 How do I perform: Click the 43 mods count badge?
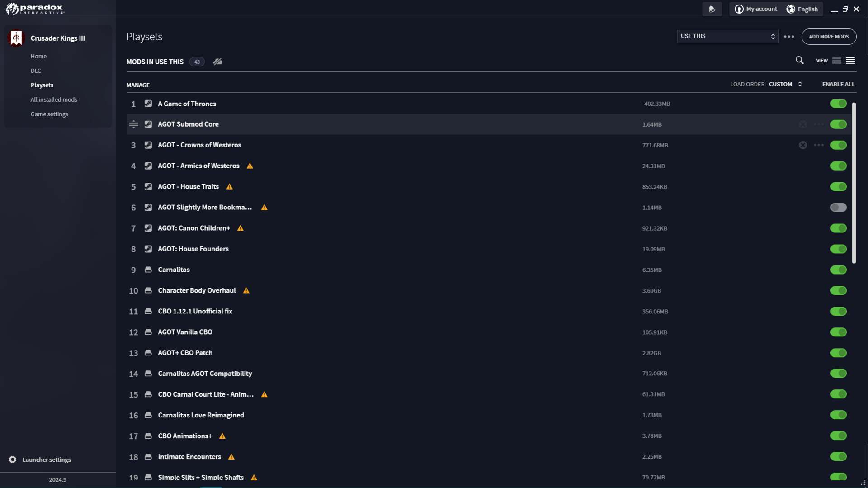(197, 62)
